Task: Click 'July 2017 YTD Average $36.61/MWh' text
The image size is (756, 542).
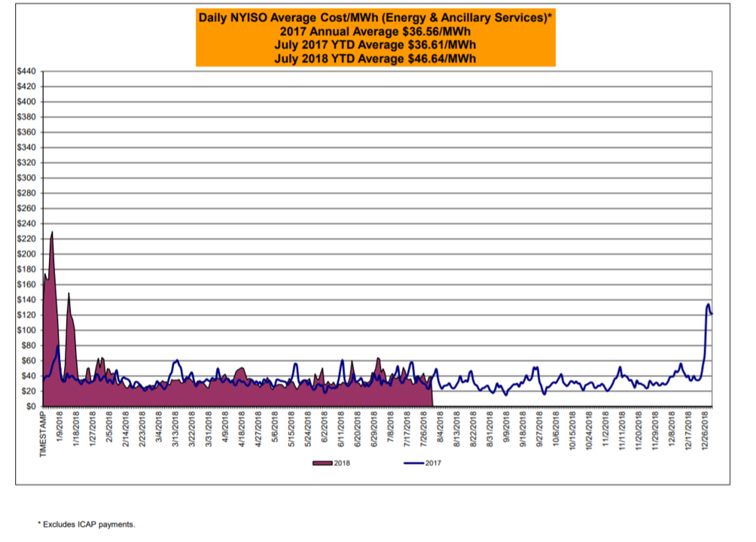Action: tap(375, 45)
